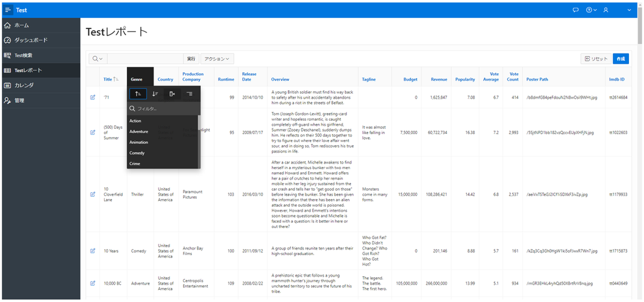644x302 pixels.
Task: Click the Testレポート page heading
Action: point(117,32)
